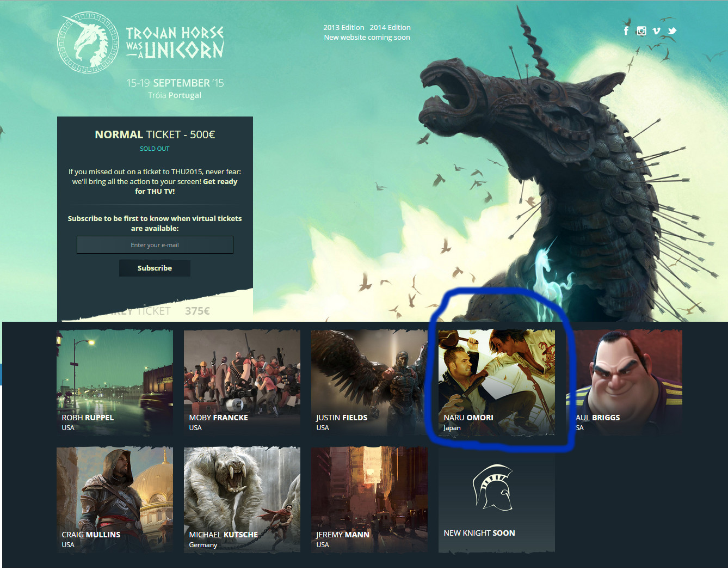Click the Get ready for THU TV! text
The image size is (728, 570).
point(186,186)
